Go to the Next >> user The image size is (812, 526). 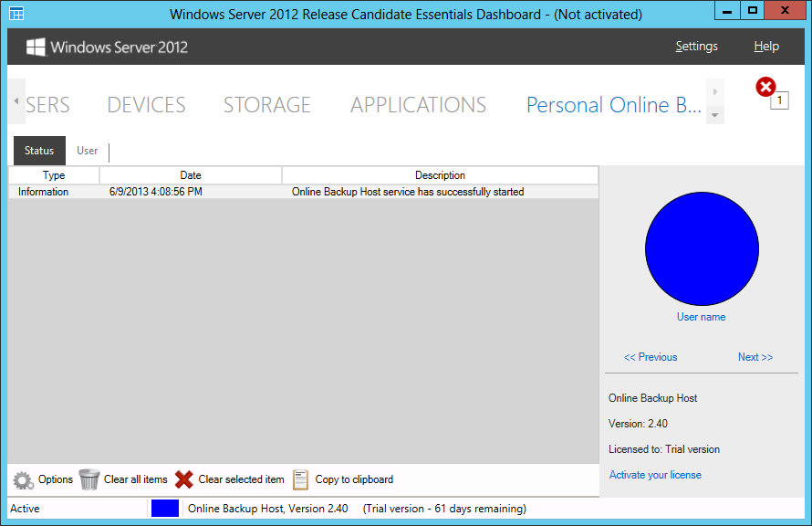pyautogui.click(x=755, y=357)
